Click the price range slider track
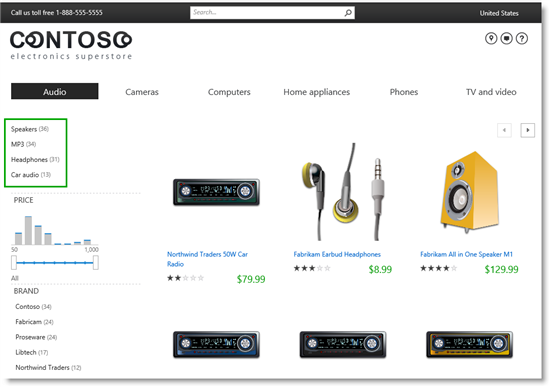The width and height of the screenshot is (550, 387). pos(55,263)
